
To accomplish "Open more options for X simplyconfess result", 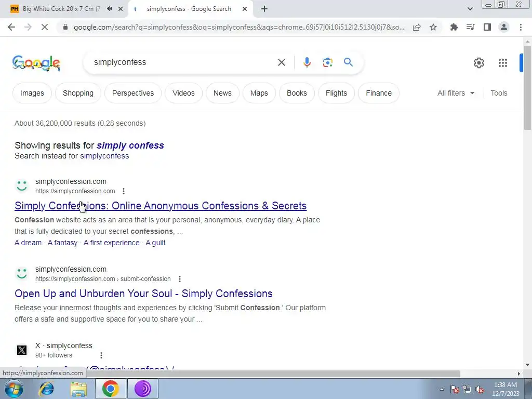I will pyautogui.click(x=101, y=355).
